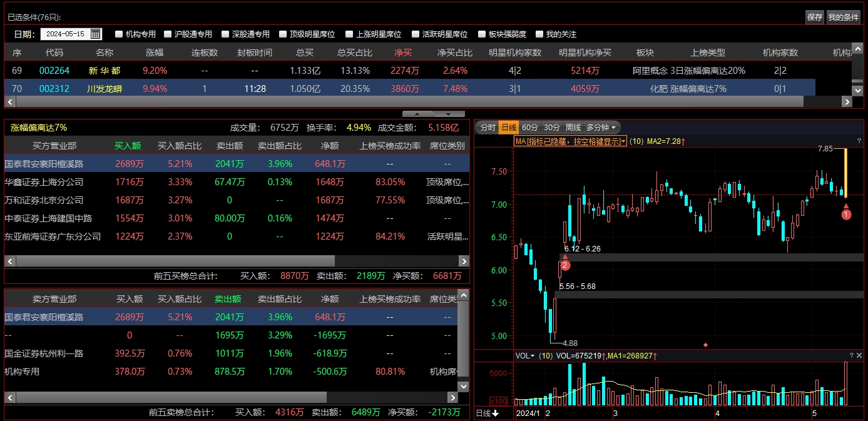
Task: Click the 总买占比 column header
Action: (x=355, y=53)
